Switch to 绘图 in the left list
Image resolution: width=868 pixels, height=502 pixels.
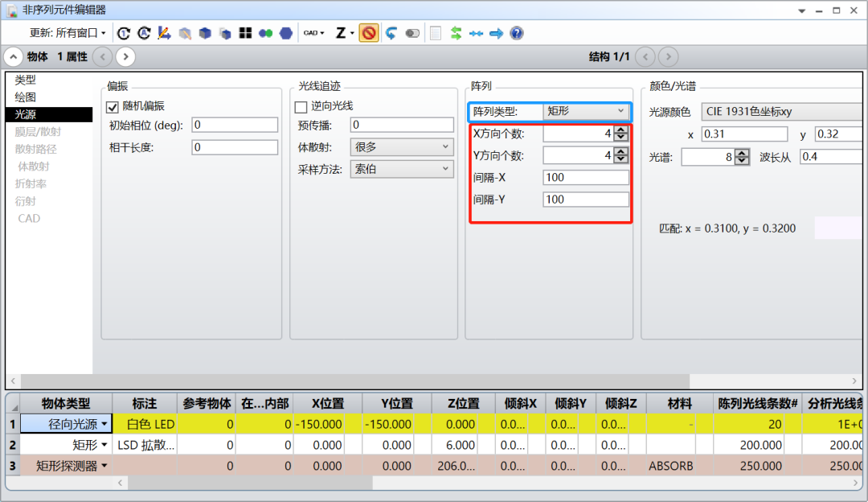point(26,97)
